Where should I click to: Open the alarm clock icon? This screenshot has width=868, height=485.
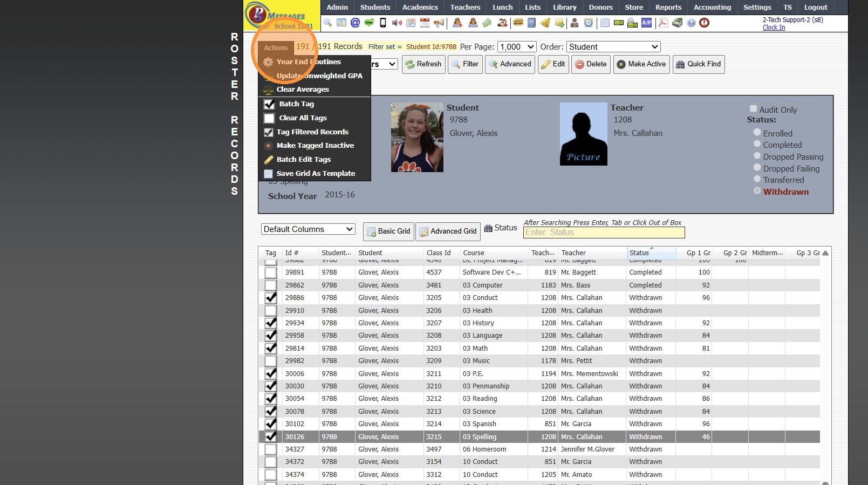(589, 23)
